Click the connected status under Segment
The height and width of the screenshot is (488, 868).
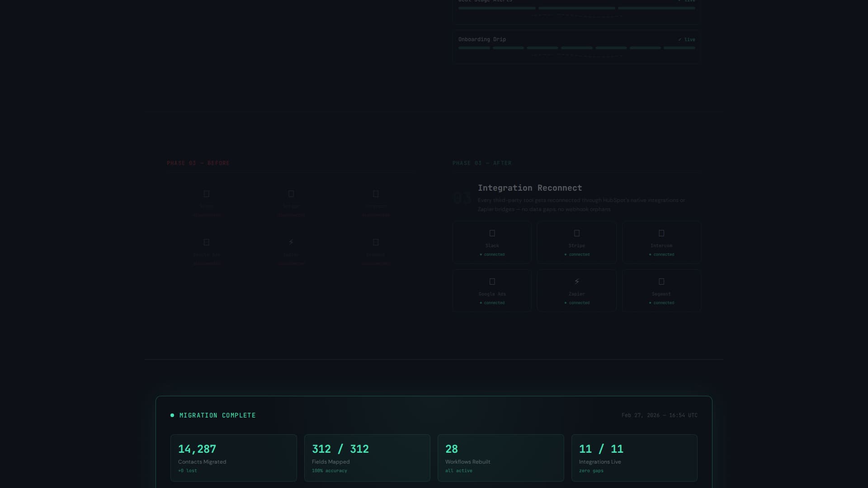(661, 303)
